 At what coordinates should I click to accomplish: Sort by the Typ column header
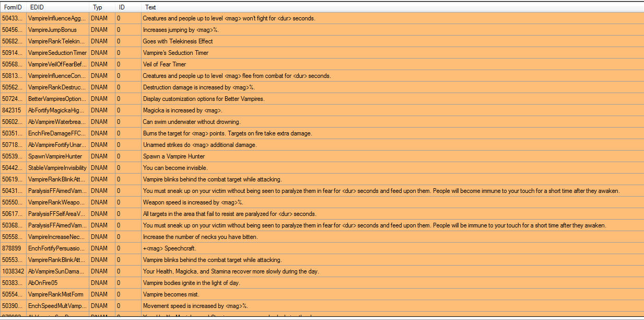[x=98, y=7]
